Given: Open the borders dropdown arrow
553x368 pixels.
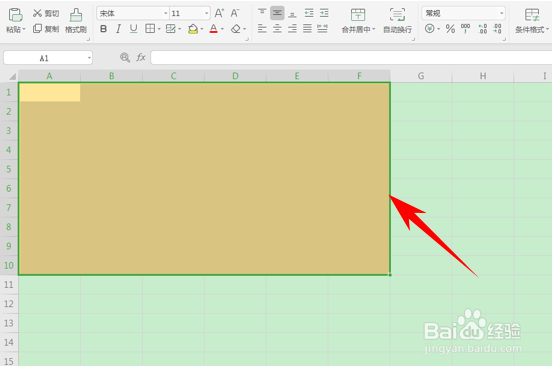Looking at the screenshot, I should (159, 29).
